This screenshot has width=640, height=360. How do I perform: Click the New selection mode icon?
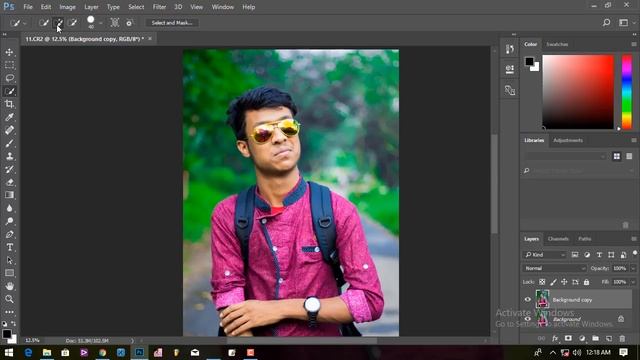pyautogui.click(x=44, y=23)
